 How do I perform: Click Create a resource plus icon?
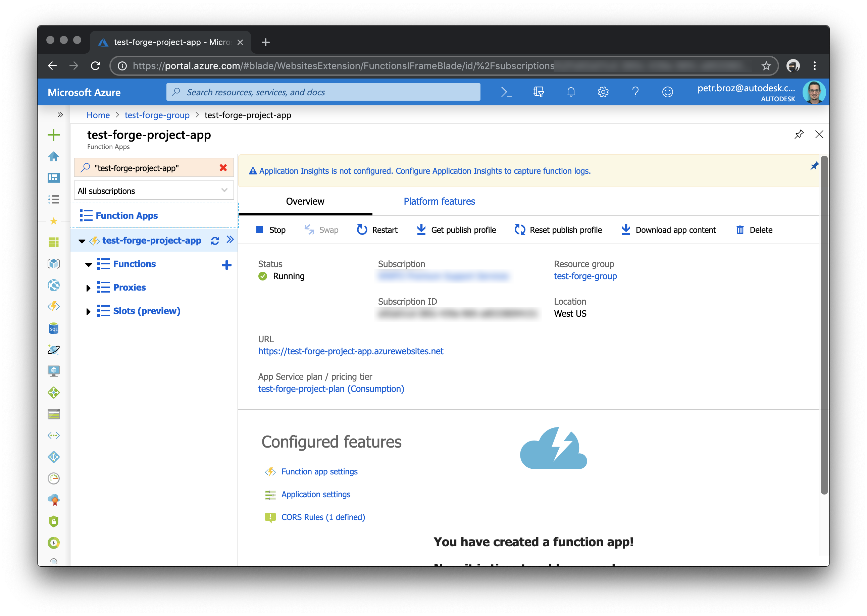[53, 135]
